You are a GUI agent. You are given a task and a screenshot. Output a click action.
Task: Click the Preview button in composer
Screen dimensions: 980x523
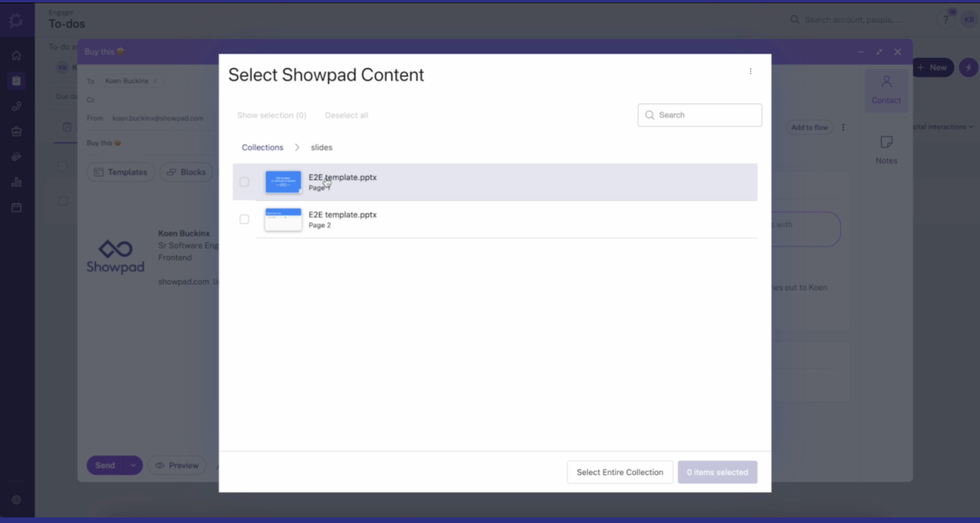177,465
